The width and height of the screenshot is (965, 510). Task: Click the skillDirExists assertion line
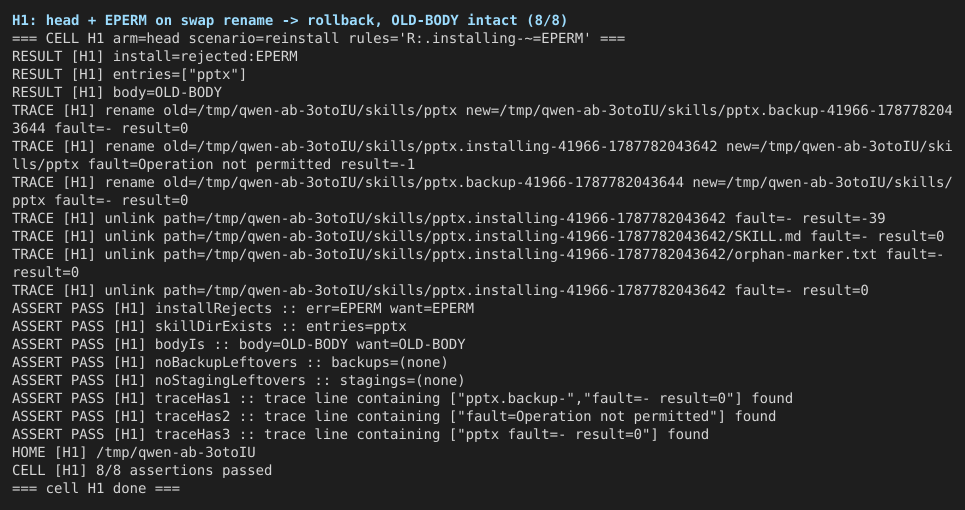coord(209,326)
